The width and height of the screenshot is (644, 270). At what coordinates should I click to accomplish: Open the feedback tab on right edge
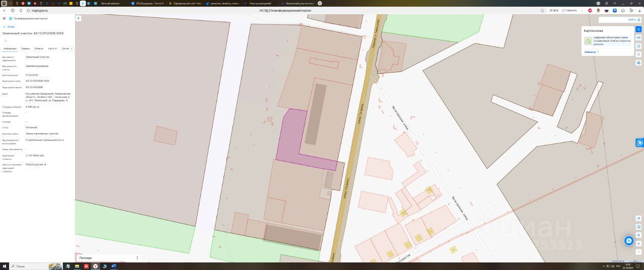click(639, 143)
